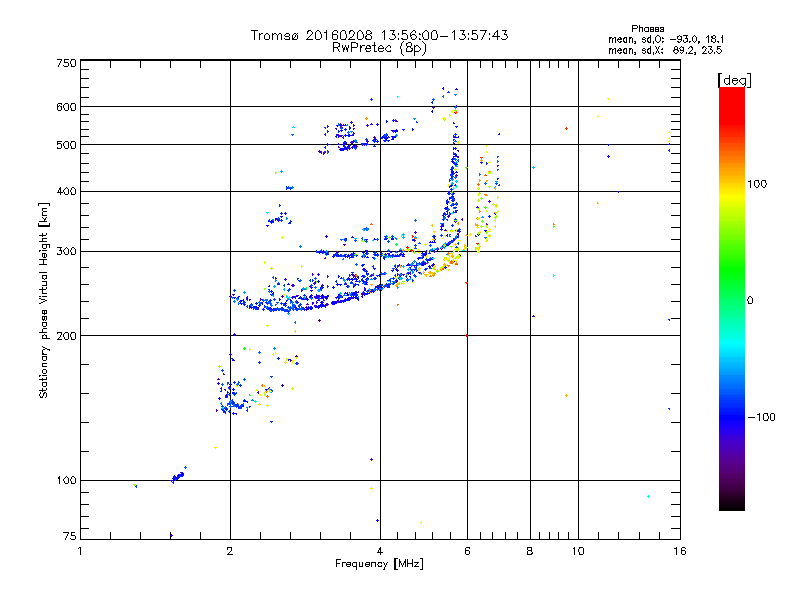The image size is (800, 600).
Task: Click the '[deg]' colorbar unit label
Action: pos(734,80)
